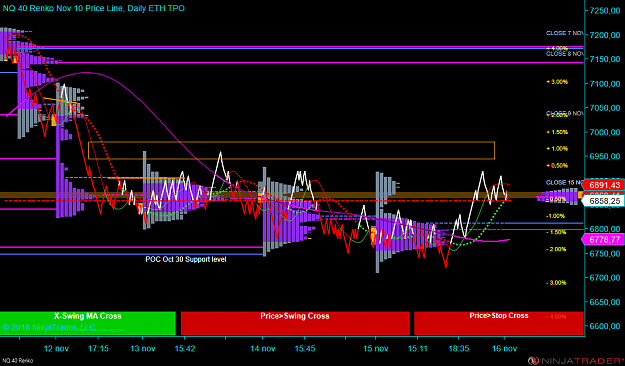Click the orange rectangle zone drawing
625x366 pixels.
(291, 150)
